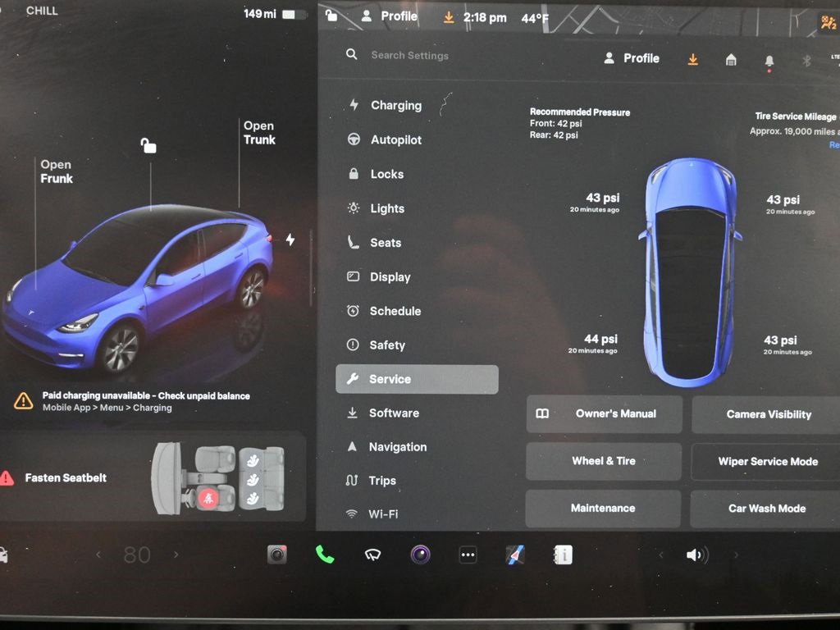Image resolution: width=840 pixels, height=630 pixels.
Task: Tap the orange software download arrow
Action: click(692, 59)
